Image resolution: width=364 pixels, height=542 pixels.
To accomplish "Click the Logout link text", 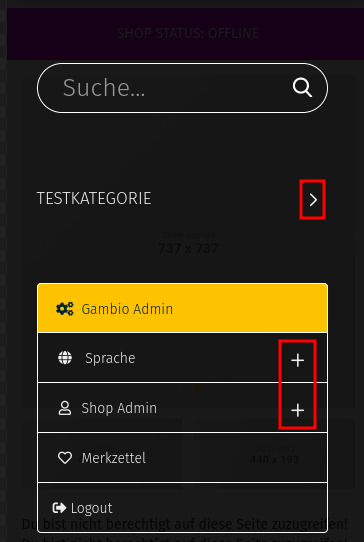I will click(92, 508).
